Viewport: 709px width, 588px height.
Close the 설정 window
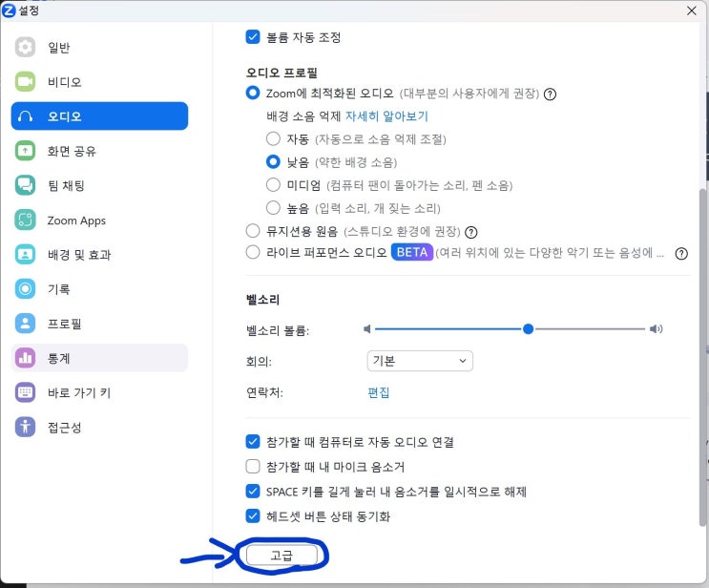(x=692, y=10)
